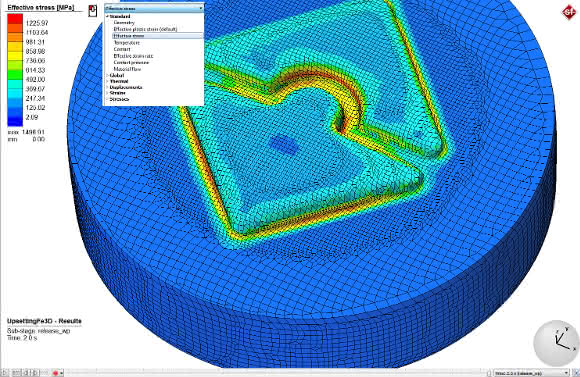Click the Sub-stage release_wp label
This screenshot has width=580, height=377.
click(x=38, y=331)
